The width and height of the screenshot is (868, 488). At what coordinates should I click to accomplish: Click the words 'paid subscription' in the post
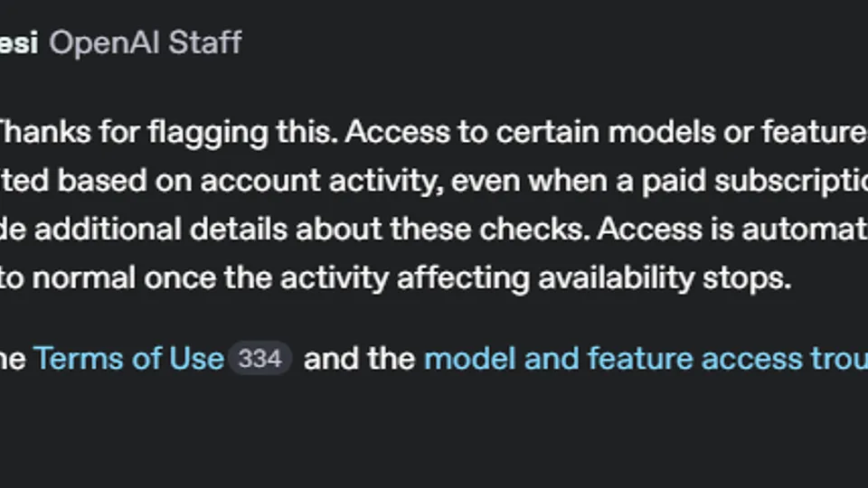(754, 182)
